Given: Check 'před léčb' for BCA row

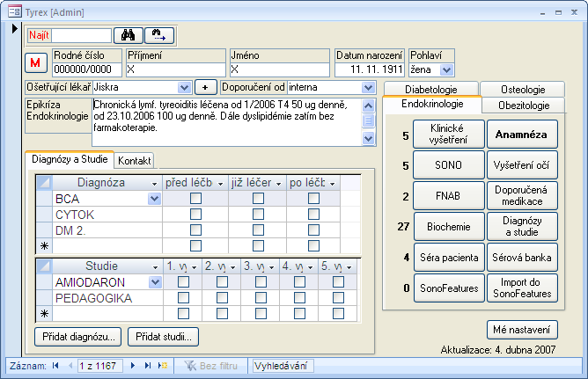Looking at the screenshot, I should coord(195,198).
